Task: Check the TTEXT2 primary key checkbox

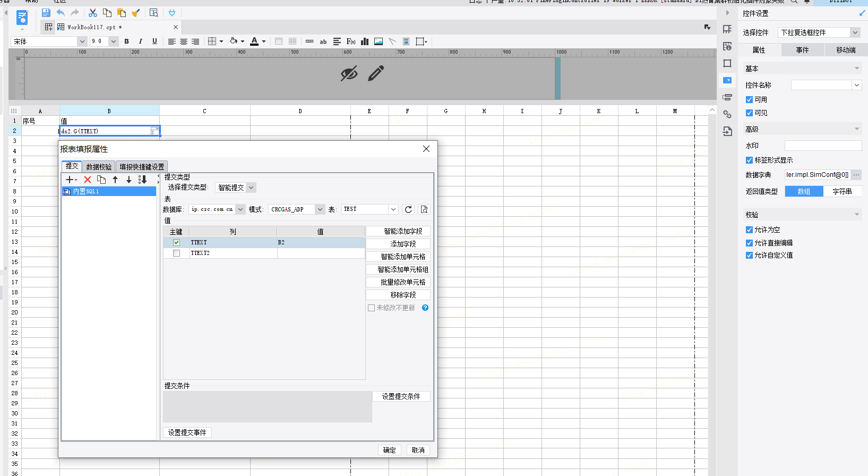Action: coord(176,253)
